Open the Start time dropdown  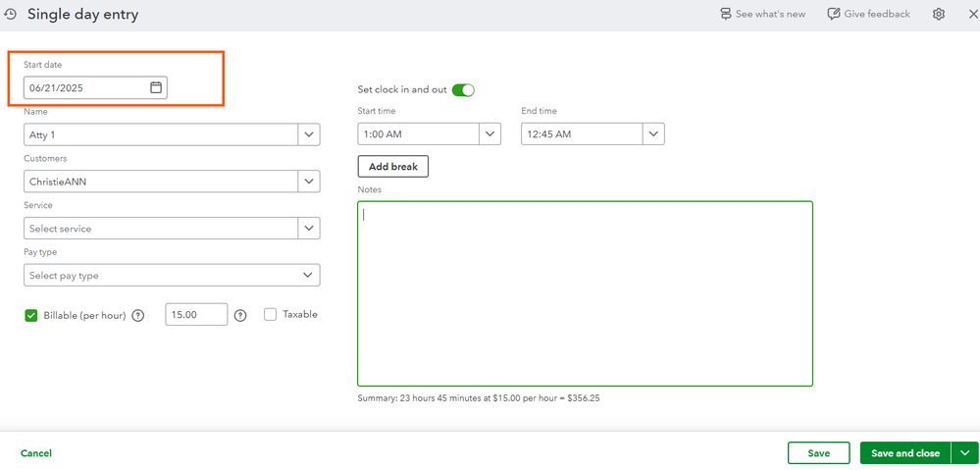click(x=490, y=134)
